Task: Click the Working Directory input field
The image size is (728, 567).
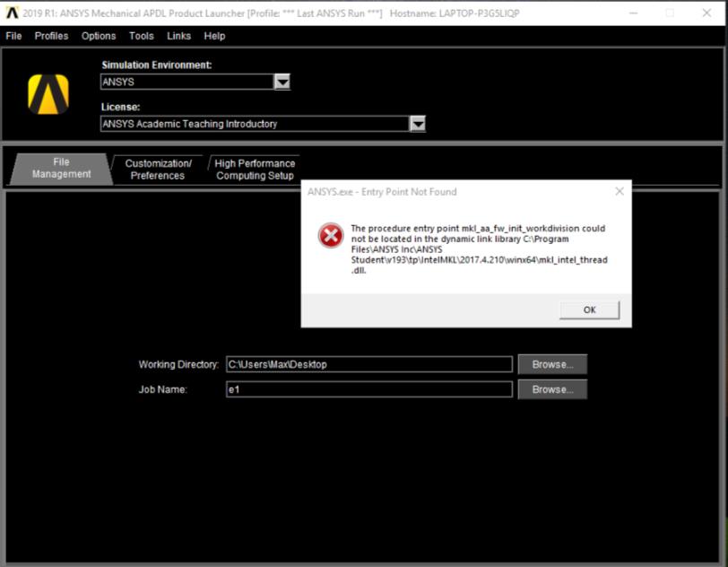Action: pos(369,364)
